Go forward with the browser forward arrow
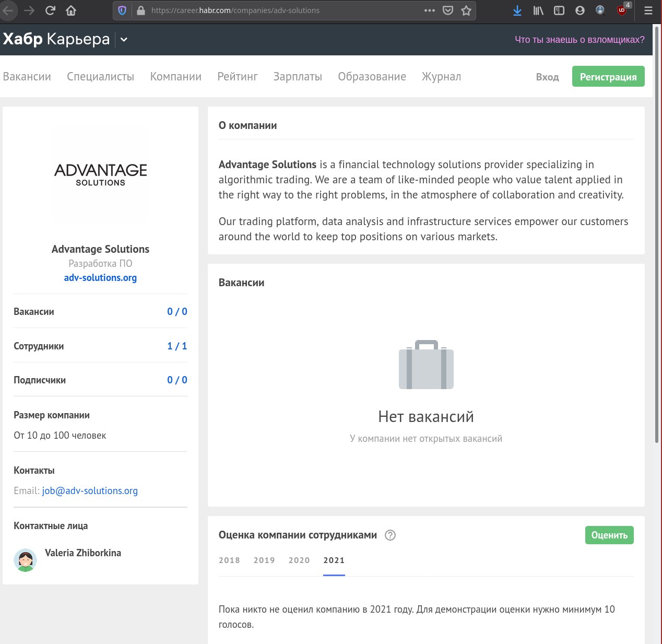 point(29,10)
